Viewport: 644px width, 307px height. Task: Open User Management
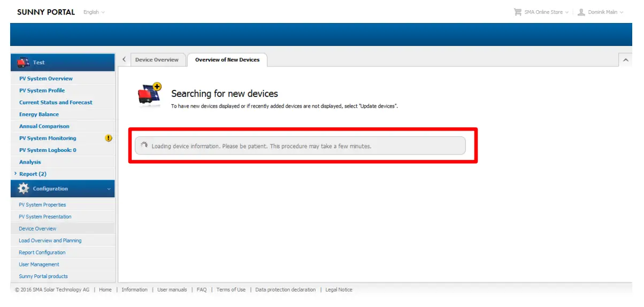[39, 264]
